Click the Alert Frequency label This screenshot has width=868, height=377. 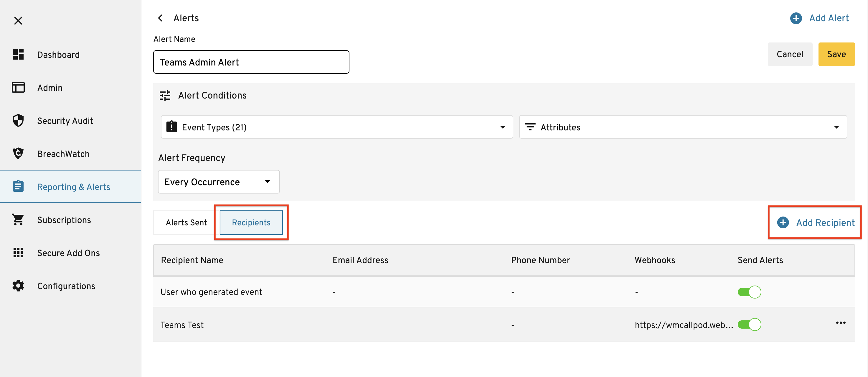pyautogui.click(x=192, y=158)
